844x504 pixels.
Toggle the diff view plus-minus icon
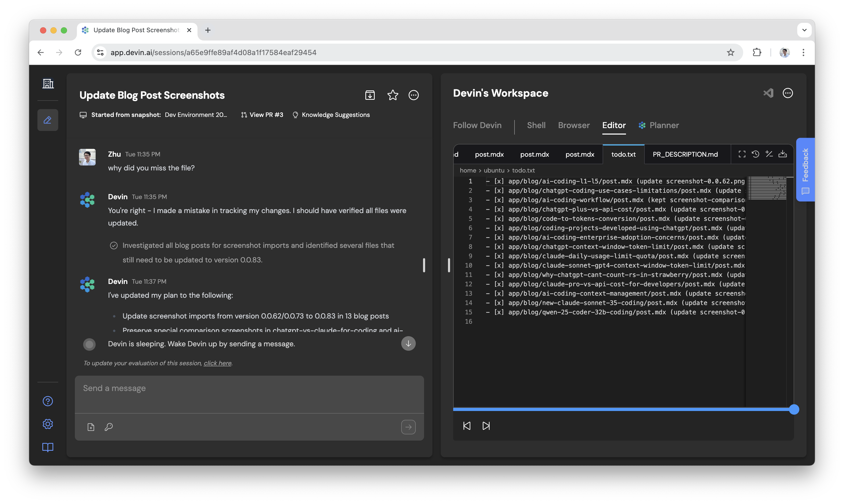[769, 154]
